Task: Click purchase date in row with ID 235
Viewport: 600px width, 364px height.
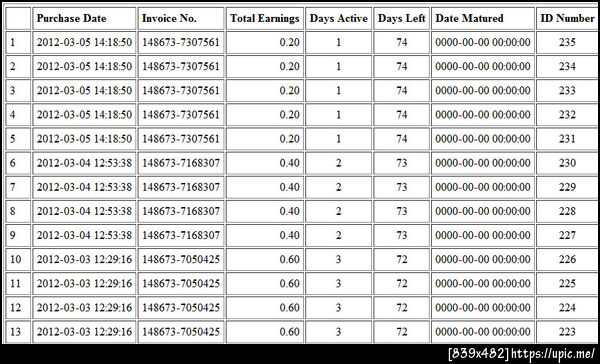Action: point(84,42)
